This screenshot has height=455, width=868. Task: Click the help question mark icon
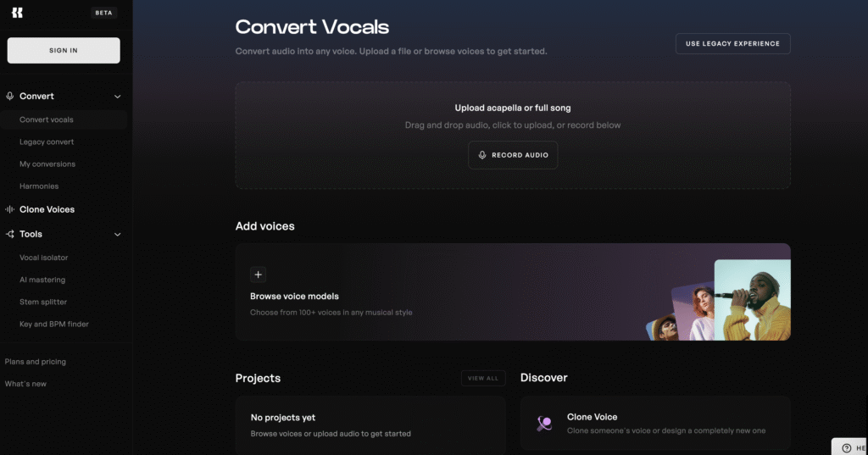[x=847, y=448]
